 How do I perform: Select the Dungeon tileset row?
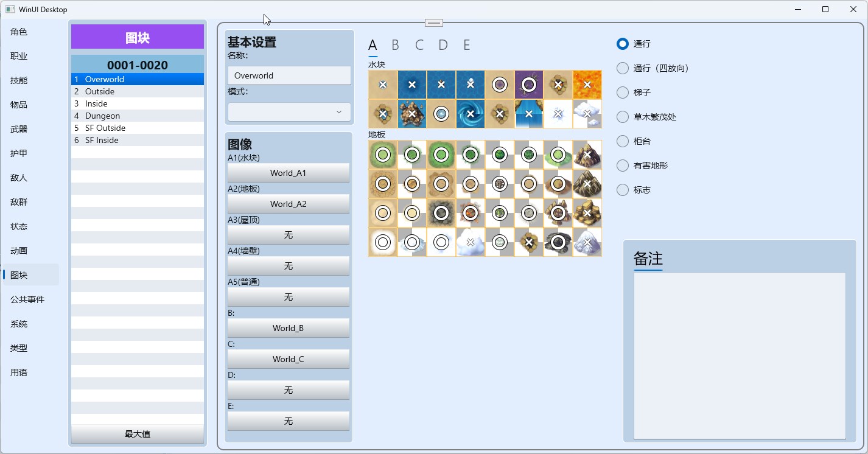tap(138, 116)
